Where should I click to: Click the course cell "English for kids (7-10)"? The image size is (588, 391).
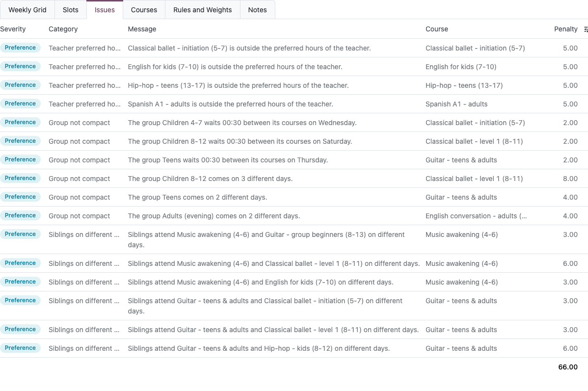coord(461,67)
